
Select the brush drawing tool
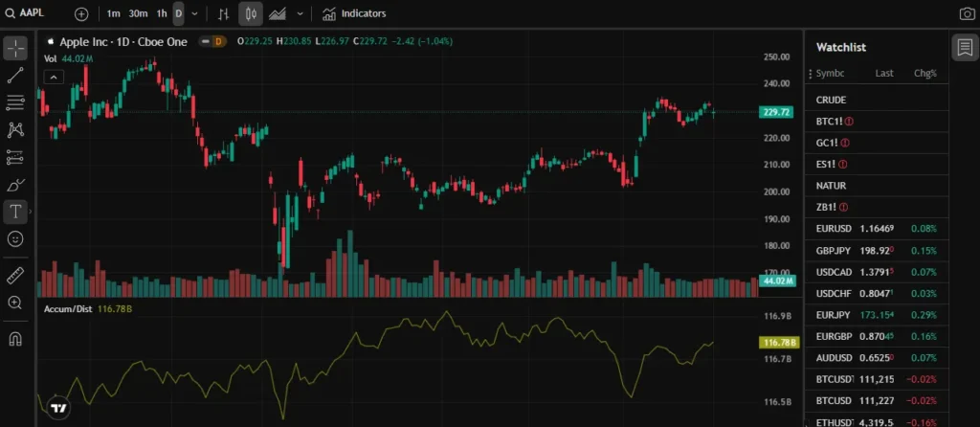pos(15,184)
